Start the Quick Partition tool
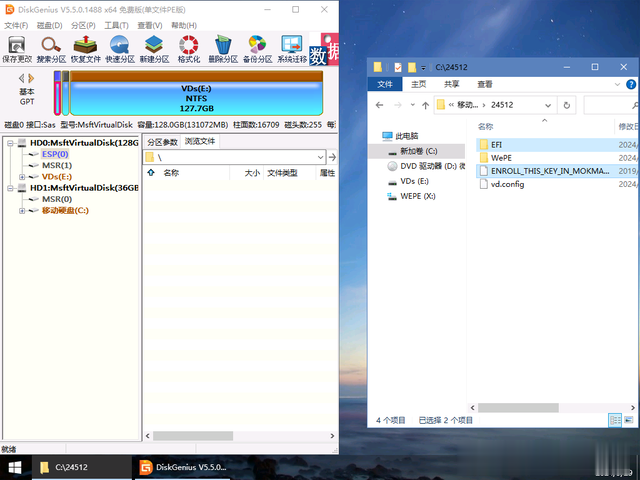The image size is (640, 480). tap(120, 49)
